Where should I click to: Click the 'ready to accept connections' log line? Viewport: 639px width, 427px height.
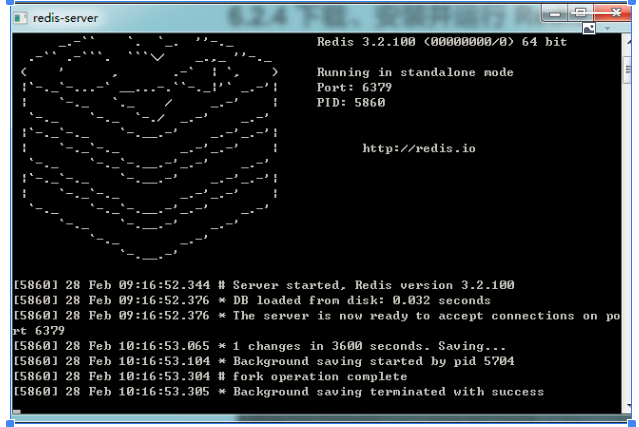pyautogui.click(x=317, y=316)
